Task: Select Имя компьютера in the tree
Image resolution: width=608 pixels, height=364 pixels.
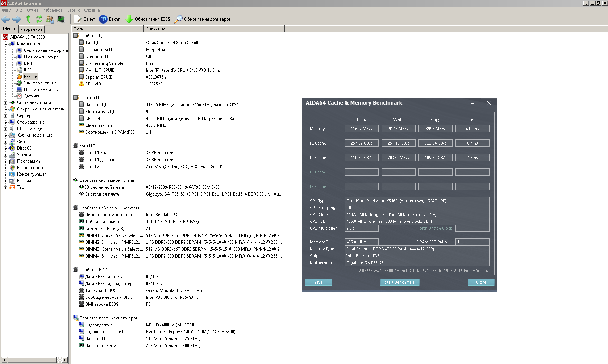Action: coord(41,57)
